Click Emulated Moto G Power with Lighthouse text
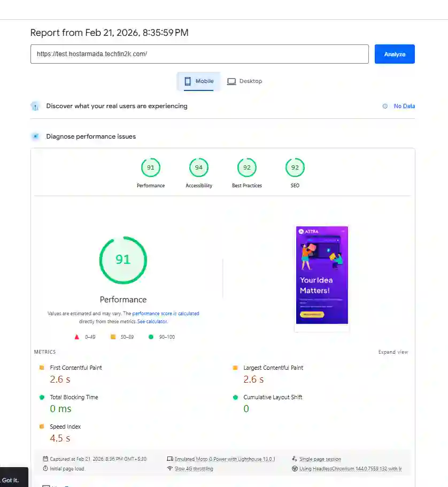Image resolution: width=448 pixels, height=487 pixels. click(x=225, y=459)
